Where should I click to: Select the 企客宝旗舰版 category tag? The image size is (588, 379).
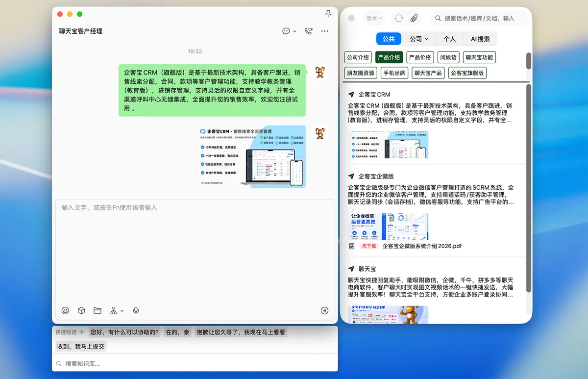(x=467, y=73)
